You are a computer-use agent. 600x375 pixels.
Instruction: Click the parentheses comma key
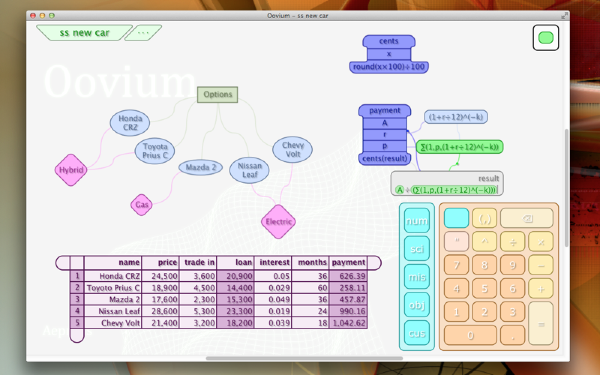point(484,218)
